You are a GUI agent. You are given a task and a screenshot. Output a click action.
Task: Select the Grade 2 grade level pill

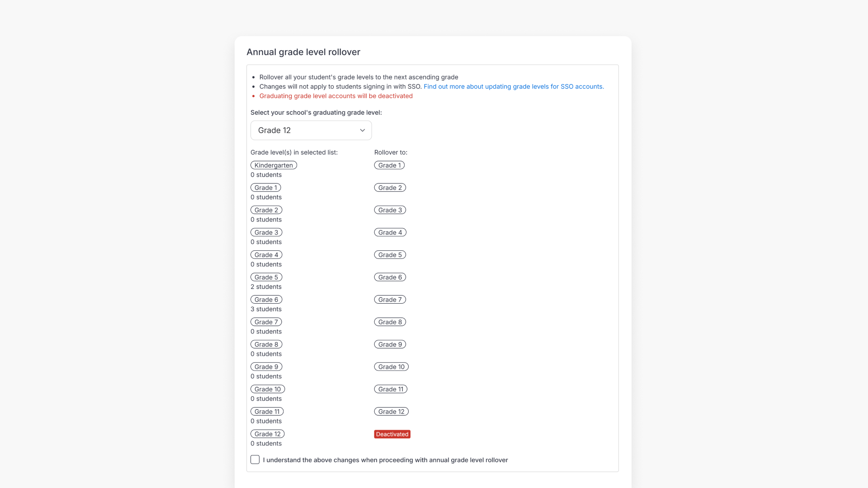pos(266,210)
